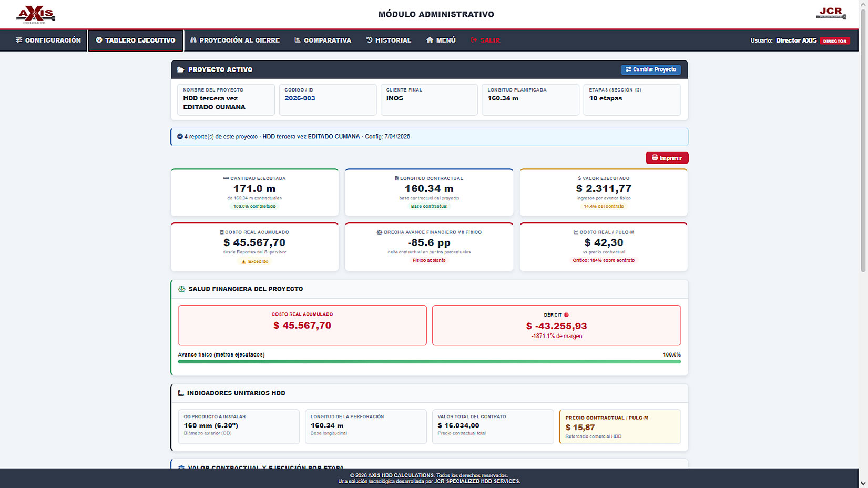Switch to Proyección al Cierre tab
This screenshot has height=488, width=868.
coord(235,40)
